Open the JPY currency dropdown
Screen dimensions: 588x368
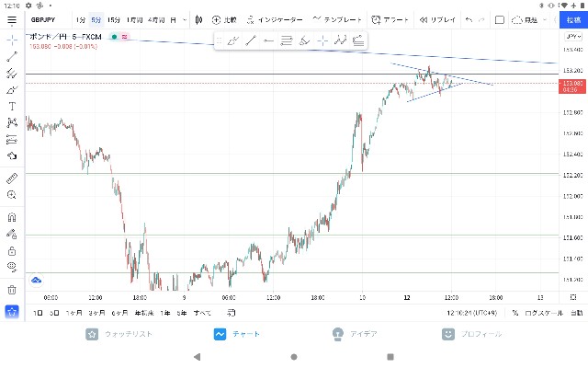[x=573, y=37]
